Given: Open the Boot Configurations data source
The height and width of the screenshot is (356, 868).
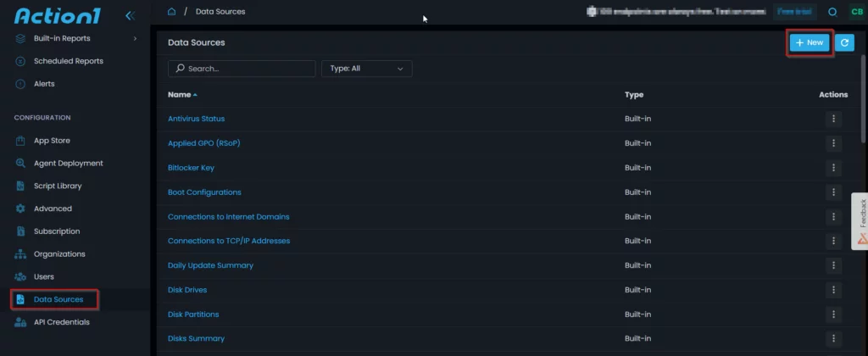Looking at the screenshot, I should click(x=204, y=192).
